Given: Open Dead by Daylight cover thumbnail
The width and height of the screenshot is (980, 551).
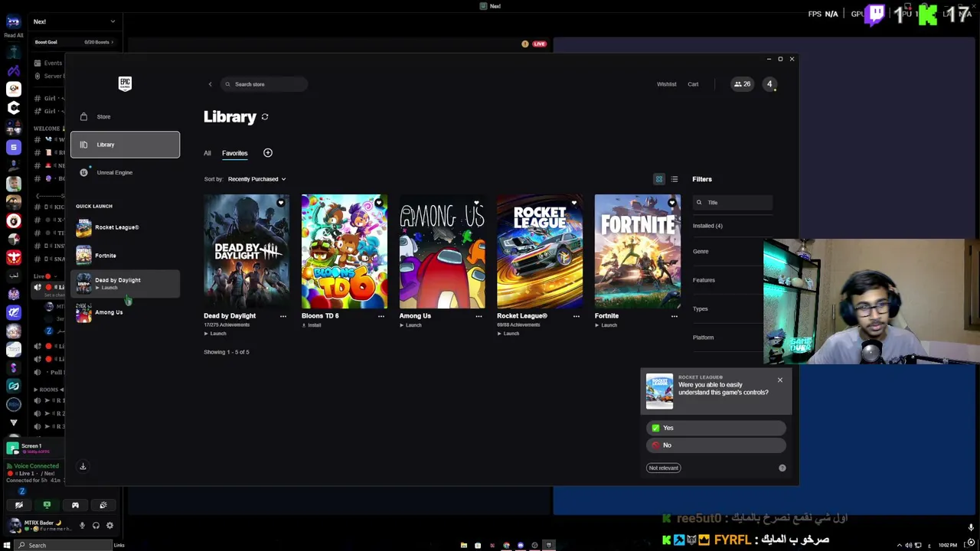Looking at the screenshot, I should (x=247, y=251).
